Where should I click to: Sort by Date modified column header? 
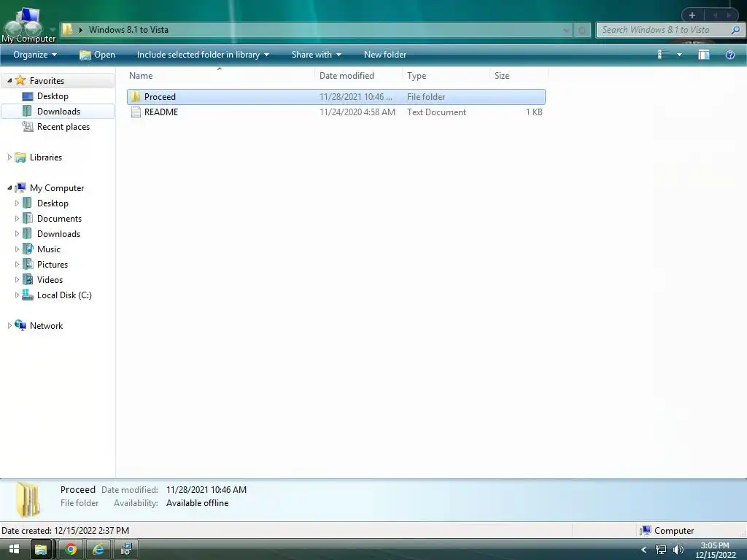pos(347,76)
